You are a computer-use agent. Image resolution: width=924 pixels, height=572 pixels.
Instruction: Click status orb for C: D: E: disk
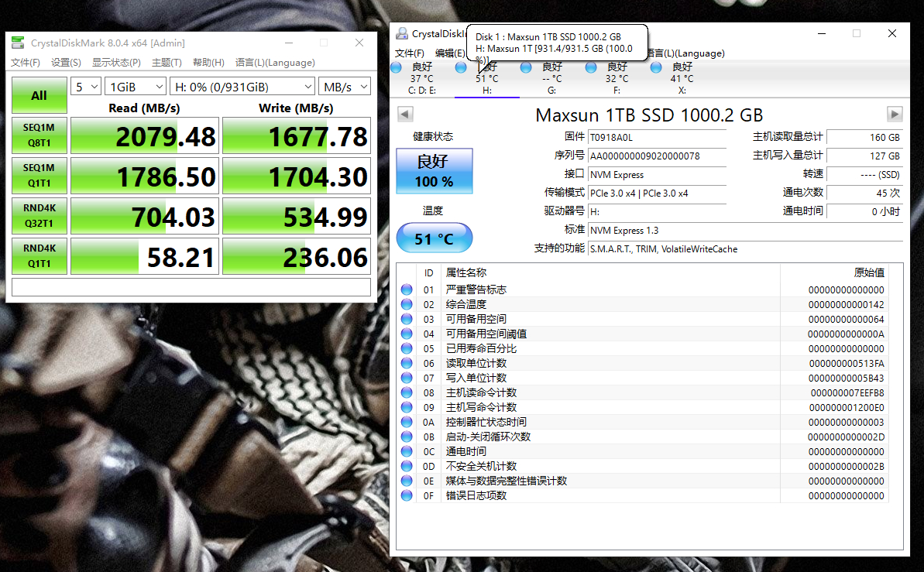click(397, 68)
